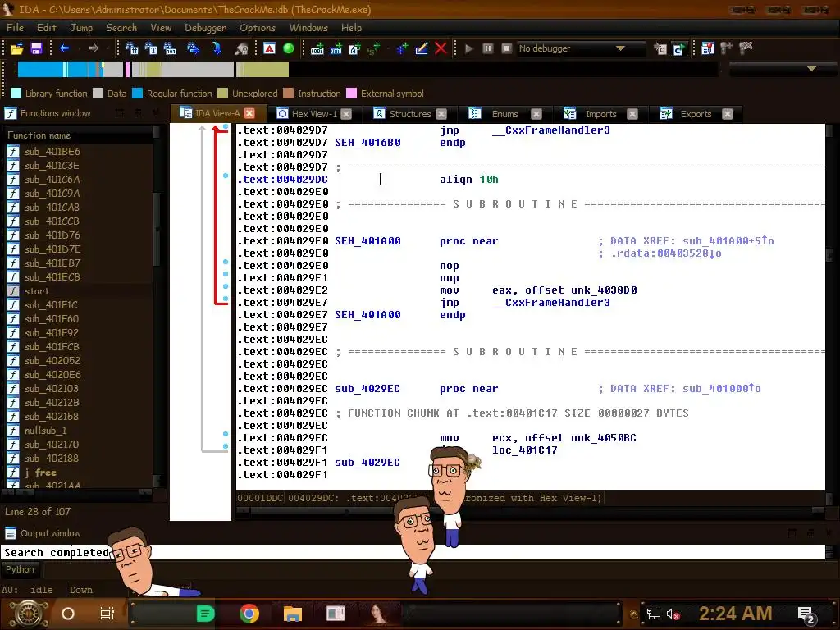Close the IDA View-A tab

click(x=249, y=113)
